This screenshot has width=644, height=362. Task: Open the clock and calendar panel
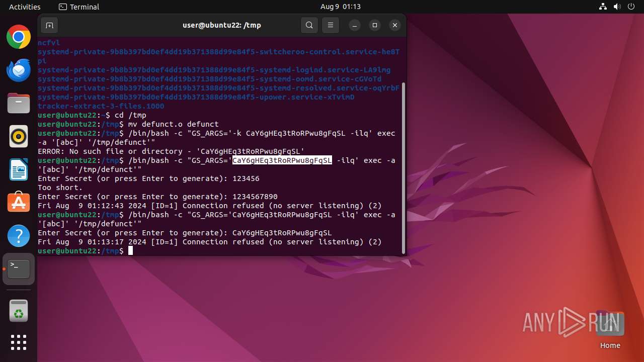(x=341, y=7)
